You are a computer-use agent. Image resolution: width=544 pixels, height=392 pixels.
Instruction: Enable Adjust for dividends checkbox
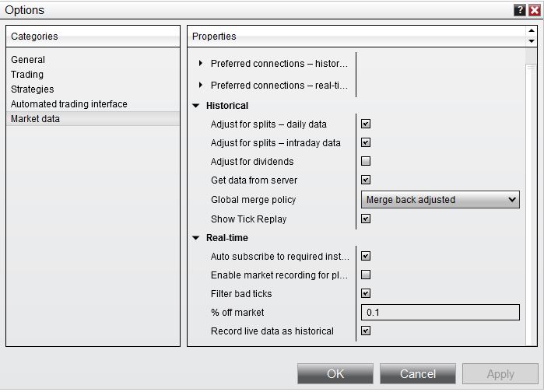(x=366, y=162)
